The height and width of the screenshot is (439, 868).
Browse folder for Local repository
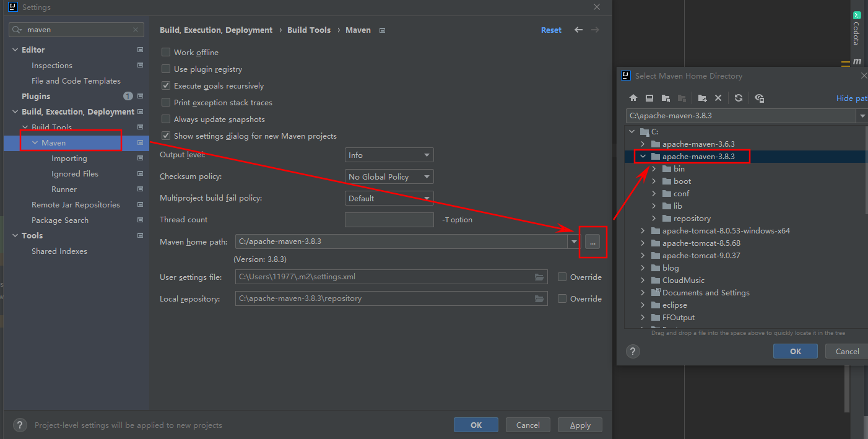coord(539,298)
